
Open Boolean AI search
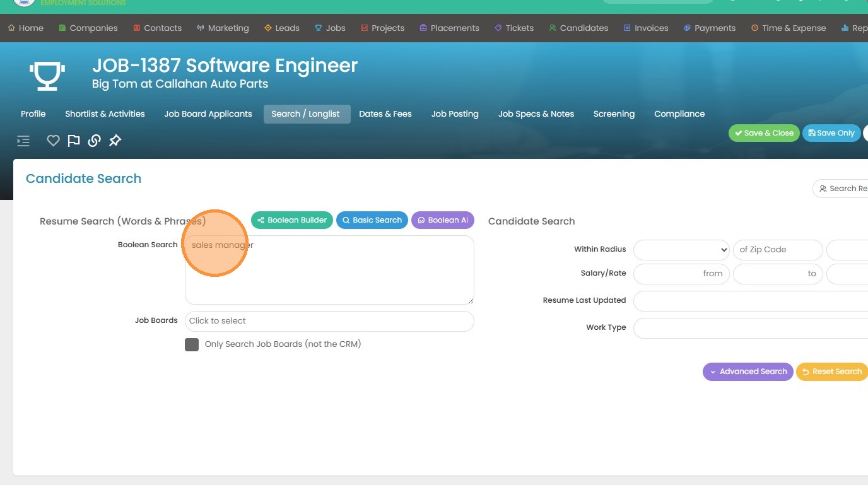pyautogui.click(x=442, y=220)
